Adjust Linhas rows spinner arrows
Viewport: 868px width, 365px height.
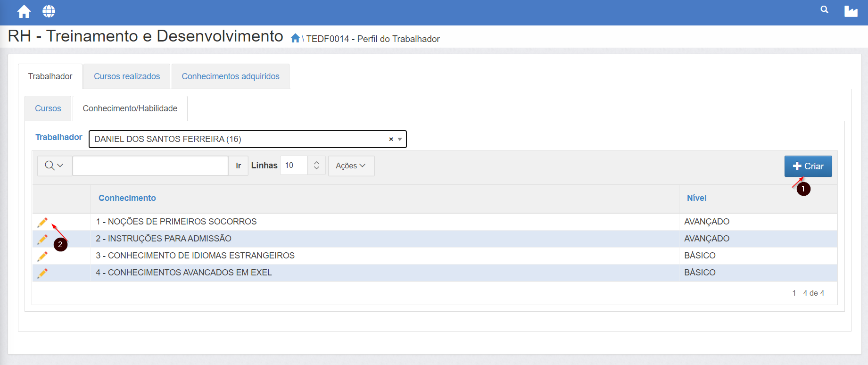coord(316,166)
